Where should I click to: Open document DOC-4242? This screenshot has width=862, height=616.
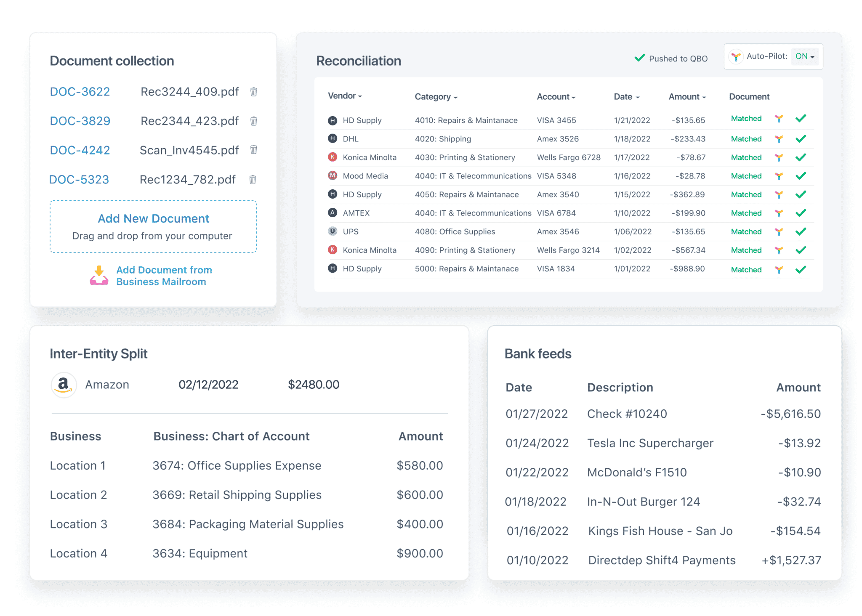(x=80, y=150)
